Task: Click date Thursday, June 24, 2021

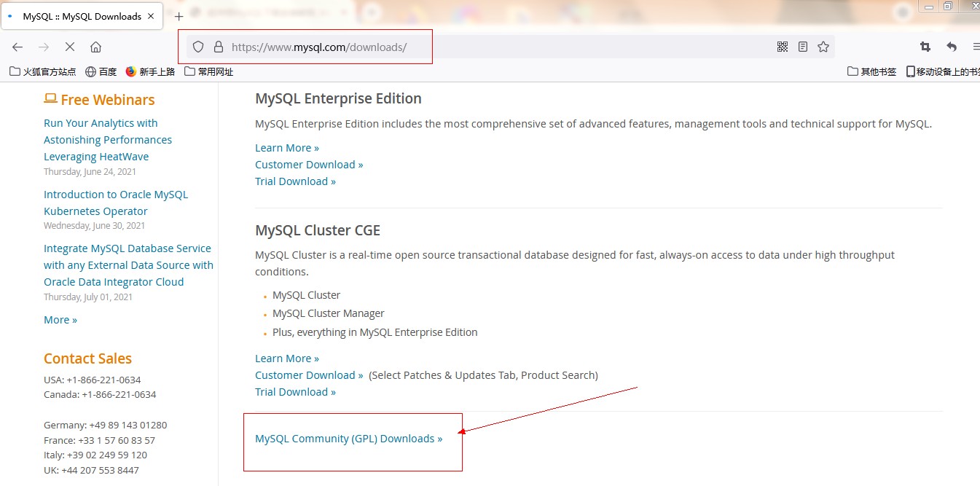Action: pos(90,172)
